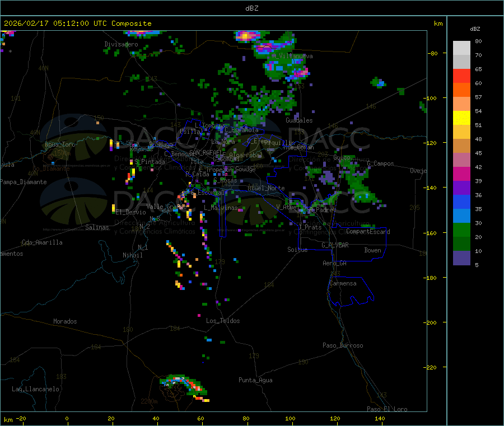Click the N_1 label near Nihuil

pyautogui.click(x=143, y=247)
